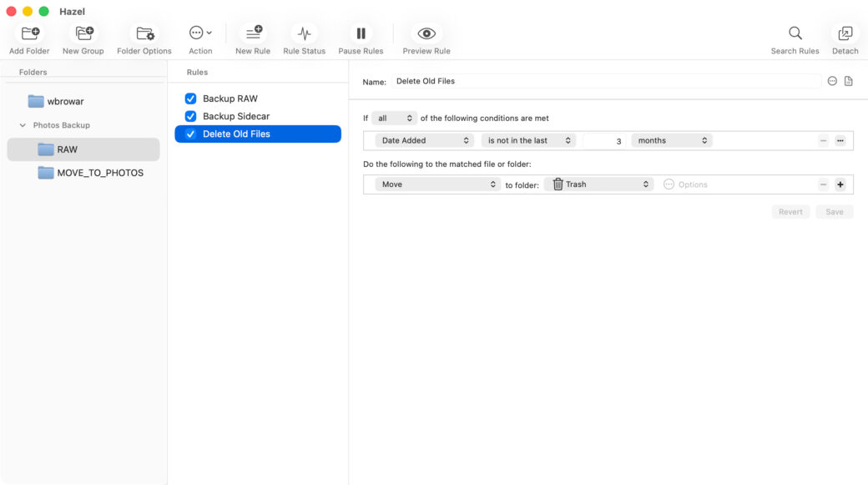Toggle the Delete Old Files rule checkbox
Screen dimensions: 868x485
point(190,134)
